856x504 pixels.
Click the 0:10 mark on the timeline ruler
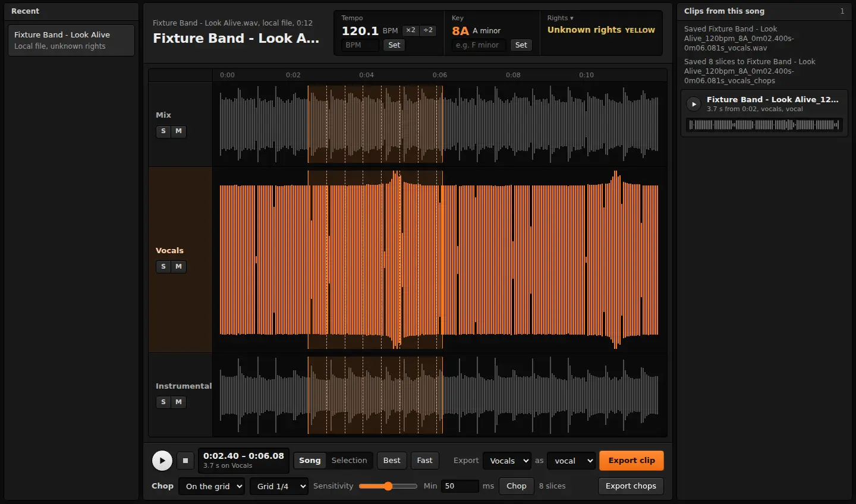pyautogui.click(x=587, y=75)
